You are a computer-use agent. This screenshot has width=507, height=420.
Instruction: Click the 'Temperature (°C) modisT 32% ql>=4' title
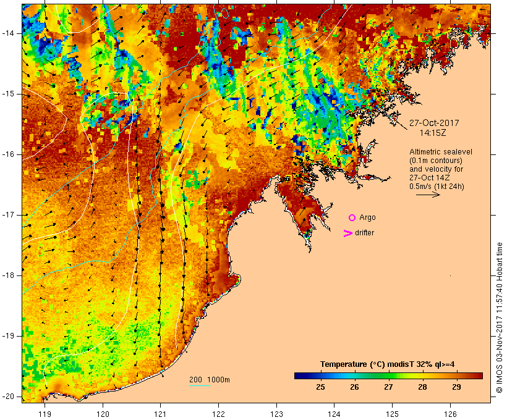pyautogui.click(x=388, y=364)
